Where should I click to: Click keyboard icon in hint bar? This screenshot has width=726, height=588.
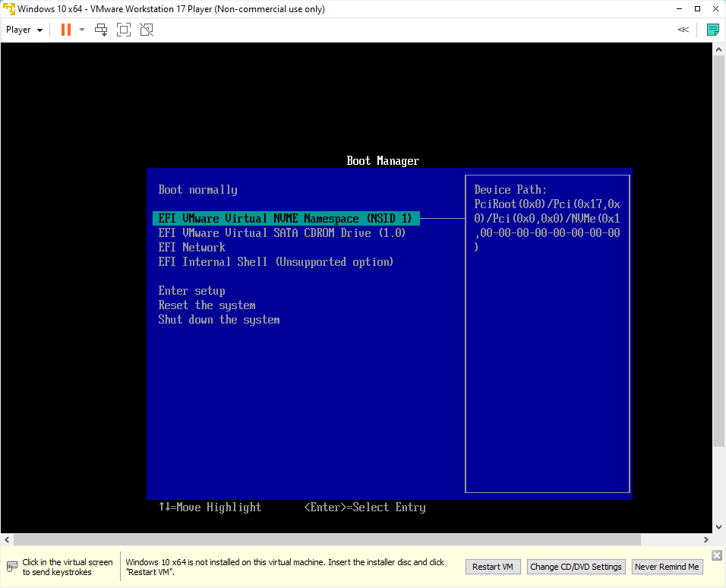pos(12,567)
